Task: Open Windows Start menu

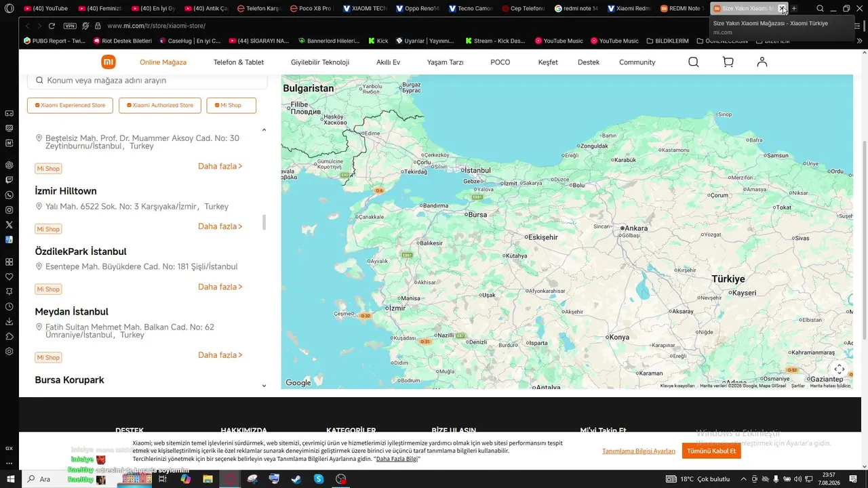Action: tap(10, 479)
